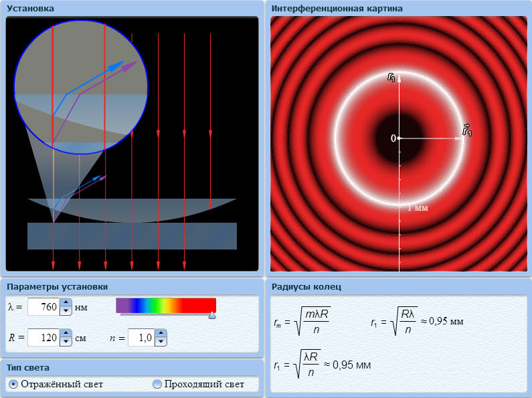Decrease the wavelength λ with the down arrow
Viewport: 532px width, 398px height.
66,311
